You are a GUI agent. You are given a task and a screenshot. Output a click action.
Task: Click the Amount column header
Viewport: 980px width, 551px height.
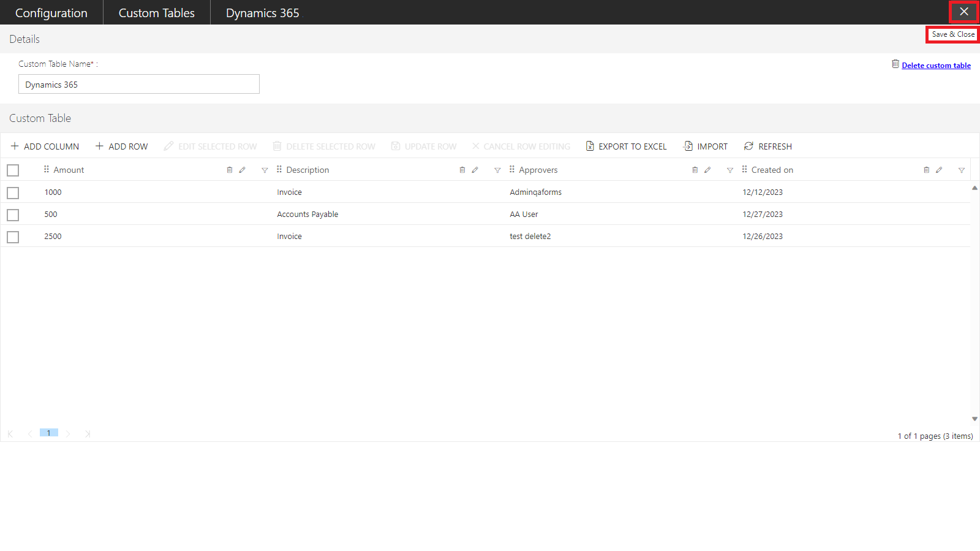pyautogui.click(x=69, y=170)
